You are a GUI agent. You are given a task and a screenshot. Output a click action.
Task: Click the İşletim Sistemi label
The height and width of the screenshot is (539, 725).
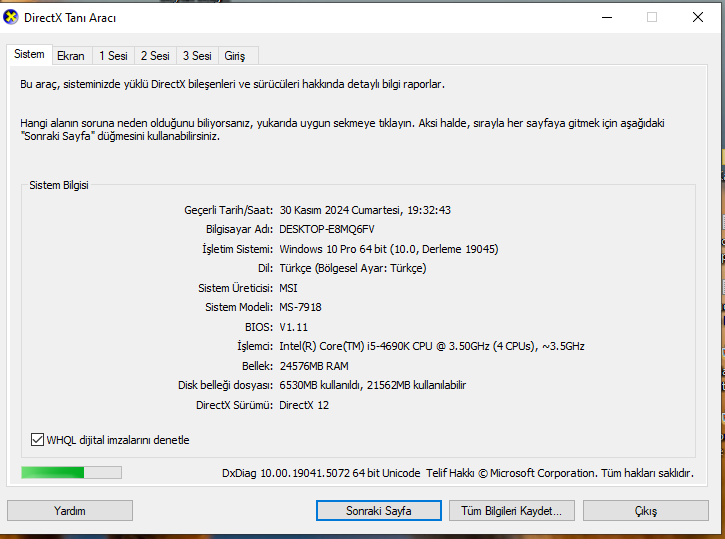[x=238, y=249]
